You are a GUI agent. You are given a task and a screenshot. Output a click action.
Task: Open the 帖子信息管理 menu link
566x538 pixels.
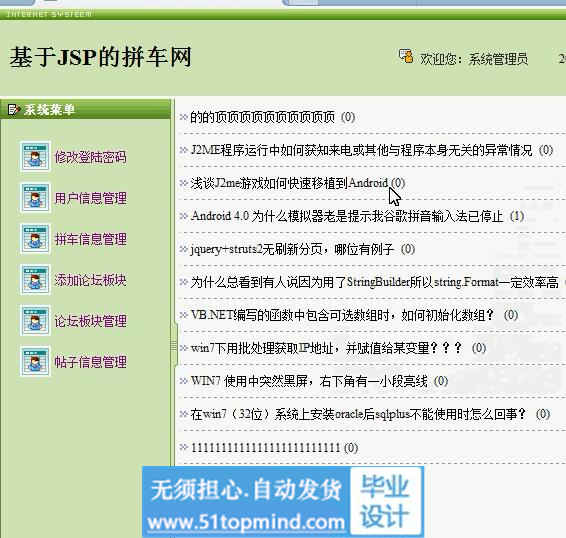tap(91, 362)
